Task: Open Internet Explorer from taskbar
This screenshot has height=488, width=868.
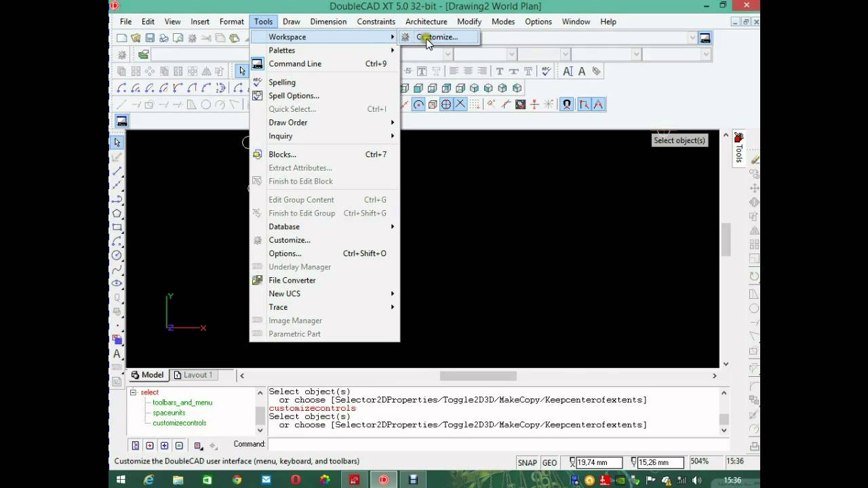Action: (x=149, y=480)
